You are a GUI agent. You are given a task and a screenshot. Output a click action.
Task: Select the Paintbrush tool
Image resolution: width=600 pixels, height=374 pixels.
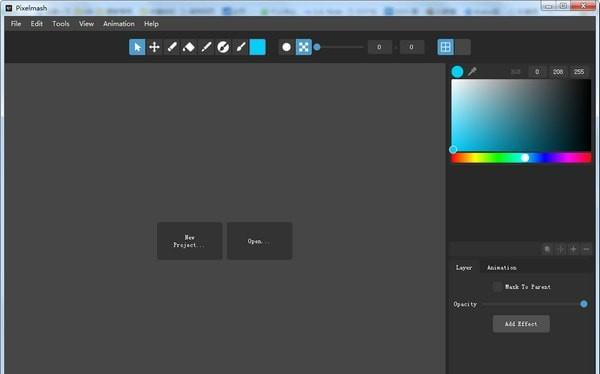(x=240, y=47)
